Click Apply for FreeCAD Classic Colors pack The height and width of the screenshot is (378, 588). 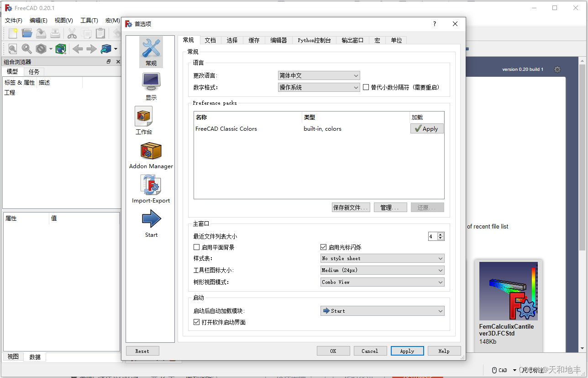427,129
